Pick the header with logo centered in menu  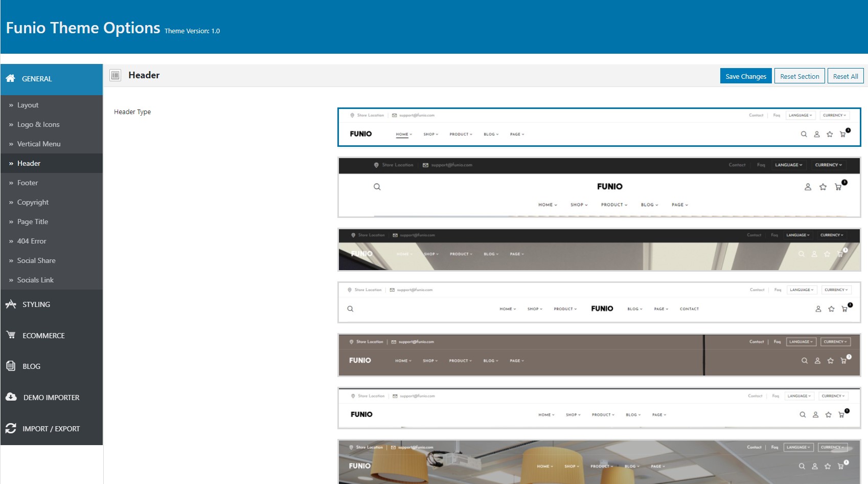[599, 302]
